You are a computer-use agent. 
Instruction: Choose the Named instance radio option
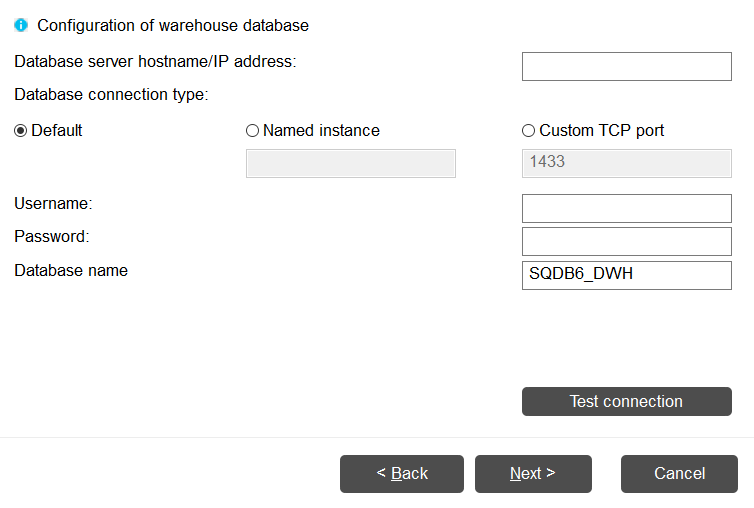252,131
